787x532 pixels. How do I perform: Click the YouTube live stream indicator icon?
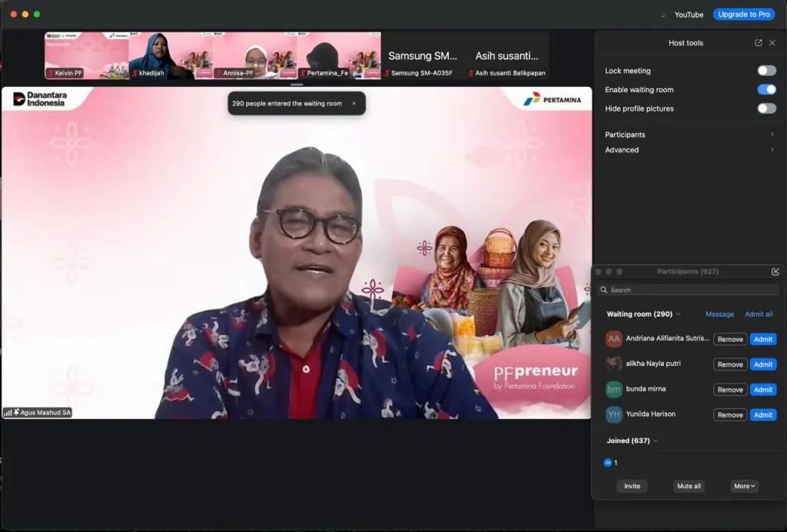665,15
